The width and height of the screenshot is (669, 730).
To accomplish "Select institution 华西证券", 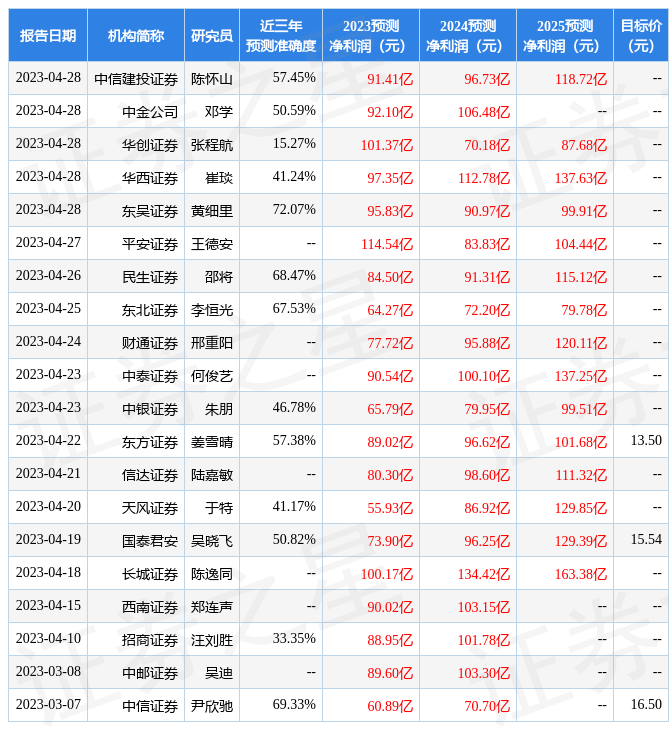I will (150, 178).
